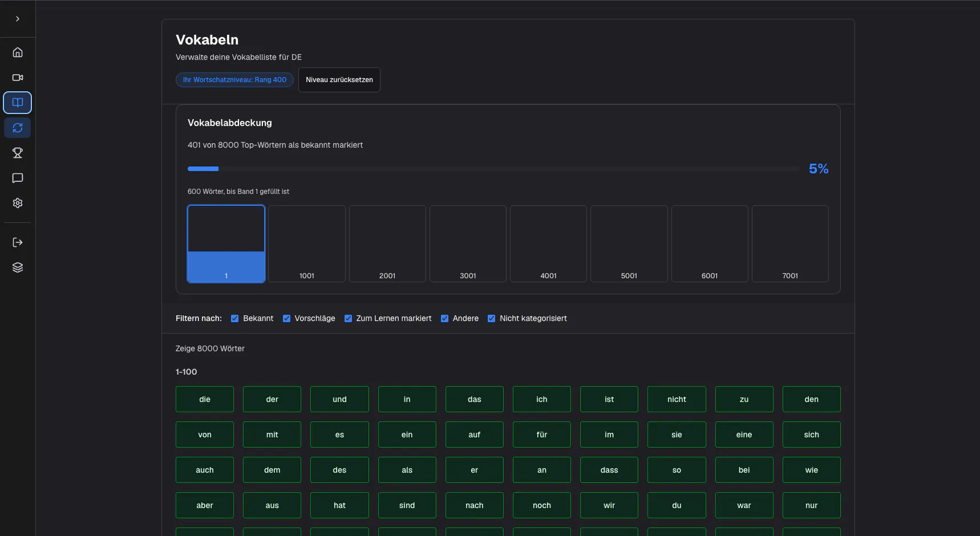Click the word tile 'der'

[272, 399]
